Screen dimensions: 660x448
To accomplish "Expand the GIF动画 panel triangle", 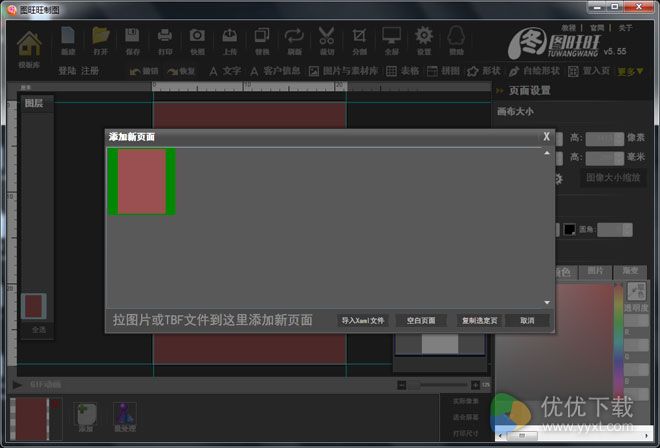I will 18,384.
